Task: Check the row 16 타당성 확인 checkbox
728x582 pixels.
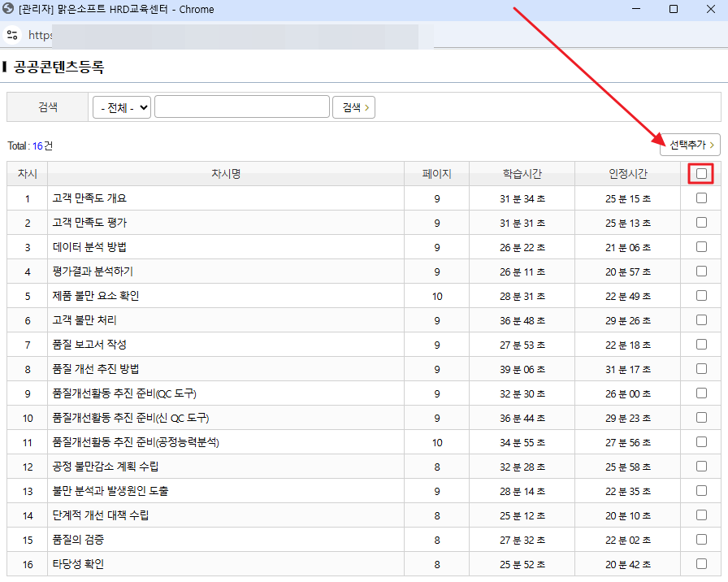Action: [x=701, y=564]
